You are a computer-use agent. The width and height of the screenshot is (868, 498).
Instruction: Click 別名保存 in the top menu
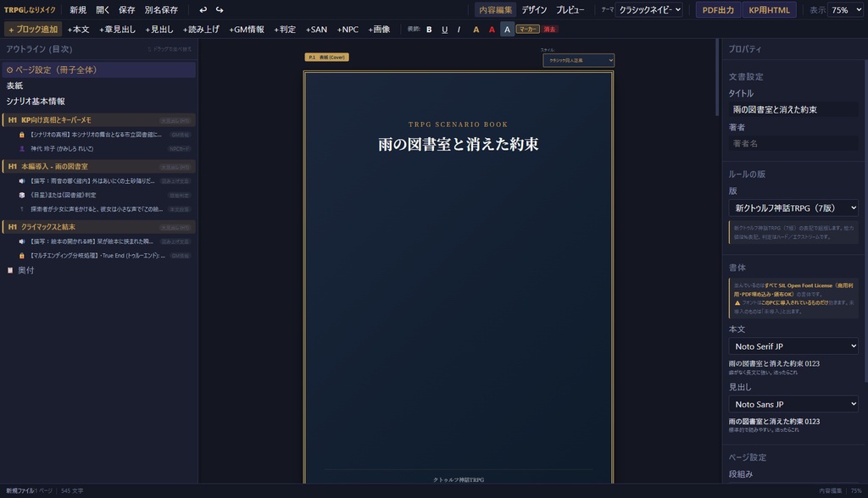coord(161,10)
